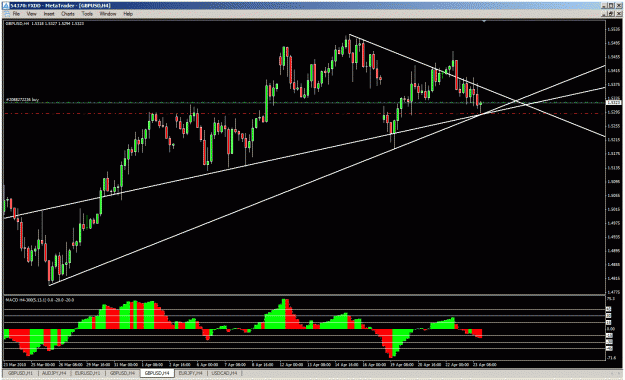625x380 pixels.
Task: Open the Charts menu
Action: click(x=68, y=14)
